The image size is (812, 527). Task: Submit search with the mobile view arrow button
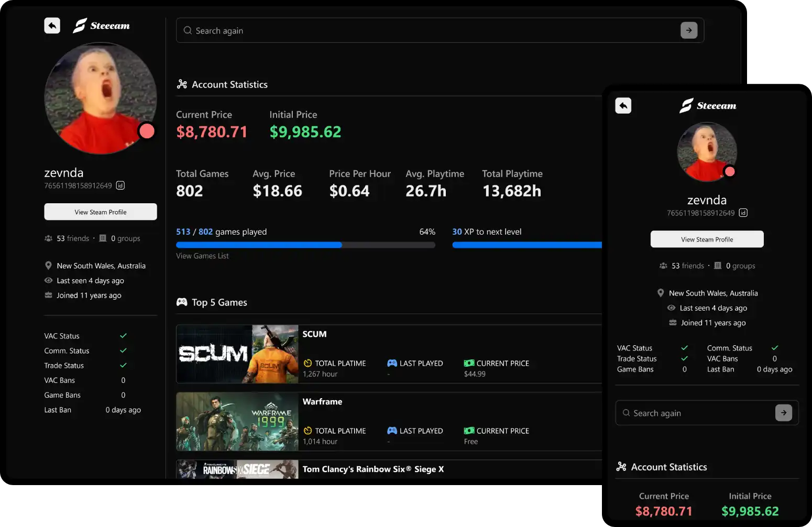pos(784,413)
